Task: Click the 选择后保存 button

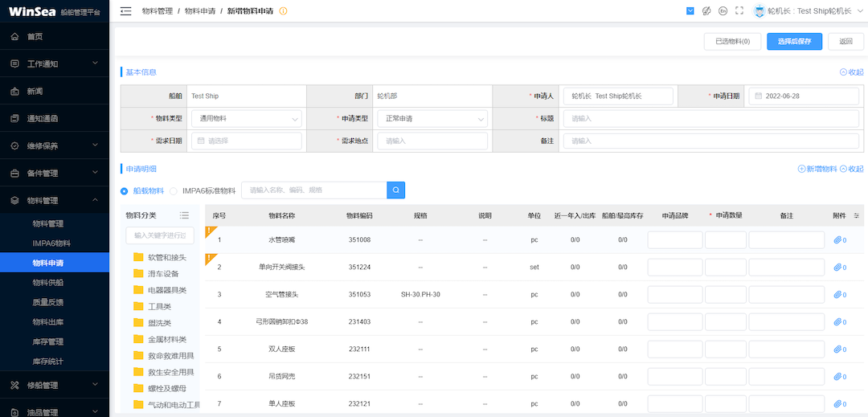Action: [x=794, y=42]
